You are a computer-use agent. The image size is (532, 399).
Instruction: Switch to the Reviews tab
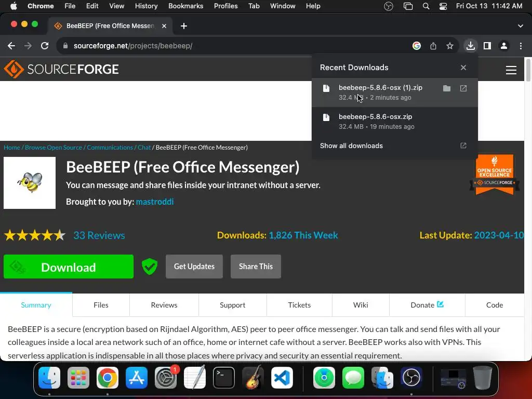coord(164,305)
